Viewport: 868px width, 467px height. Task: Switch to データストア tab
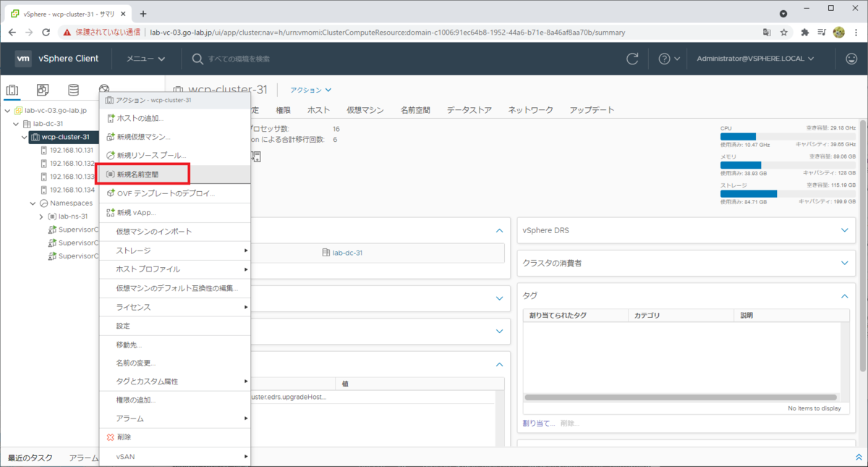[469, 110]
